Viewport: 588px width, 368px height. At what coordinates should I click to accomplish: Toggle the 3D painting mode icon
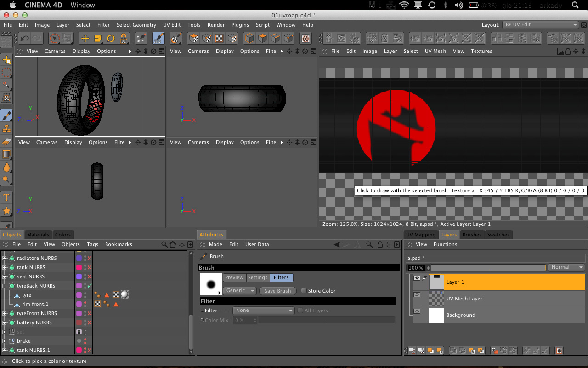(x=158, y=38)
